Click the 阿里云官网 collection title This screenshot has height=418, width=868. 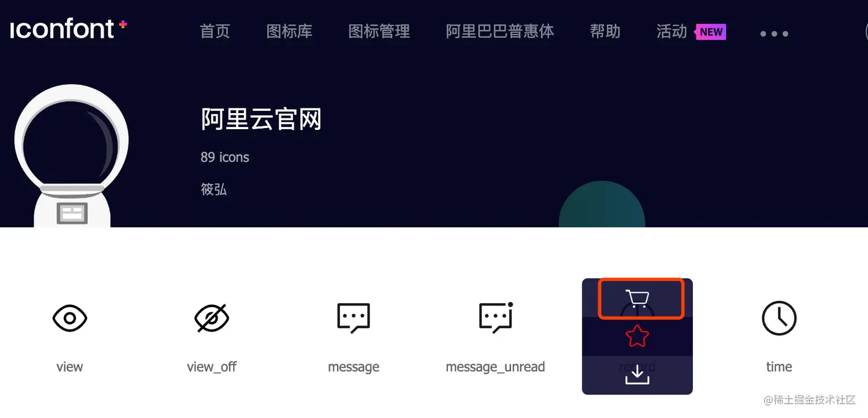261,119
